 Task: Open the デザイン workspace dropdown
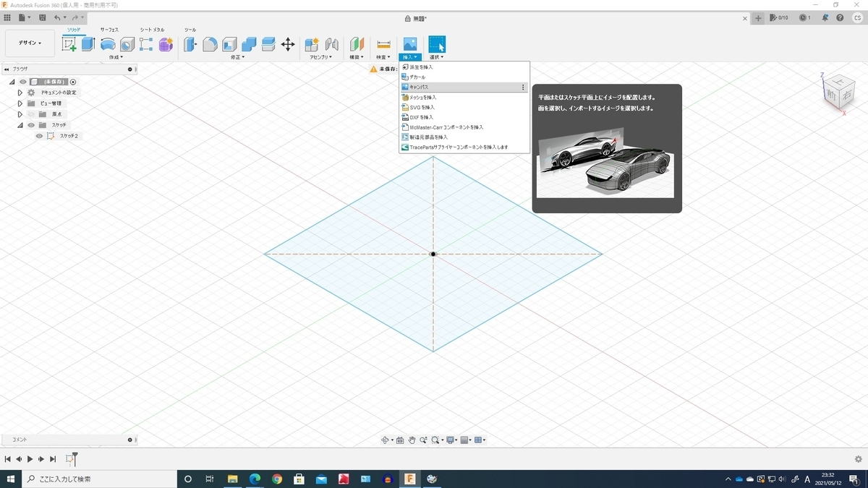30,43
